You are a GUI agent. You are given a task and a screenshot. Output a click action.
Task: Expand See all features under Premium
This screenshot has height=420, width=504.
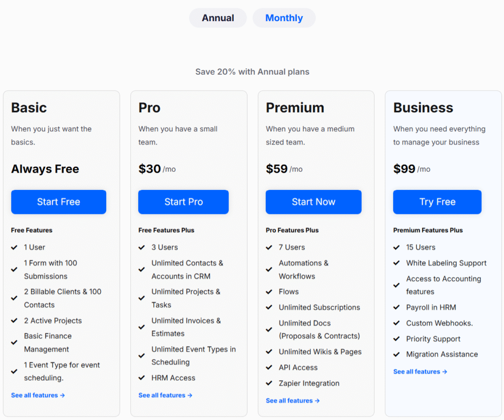click(x=293, y=401)
